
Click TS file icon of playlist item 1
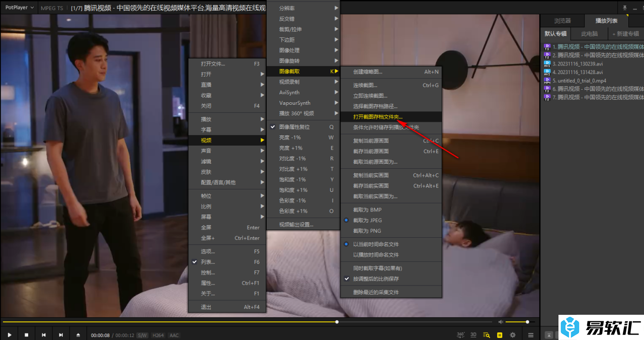tap(547, 46)
